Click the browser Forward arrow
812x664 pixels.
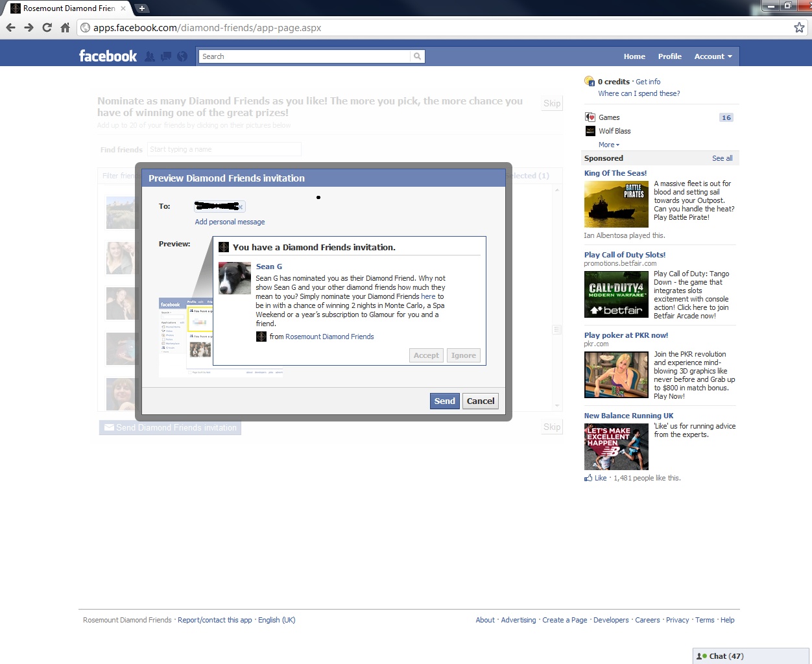tap(29, 27)
